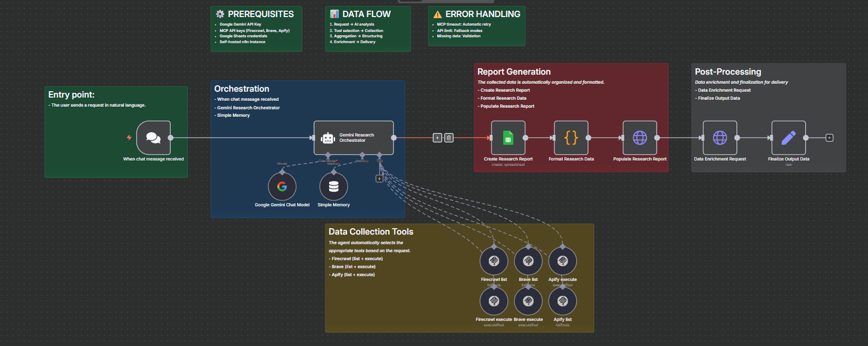This screenshot has width=868, height=346.
Task: Select the Brave execute MCP node
Action: [528, 301]
